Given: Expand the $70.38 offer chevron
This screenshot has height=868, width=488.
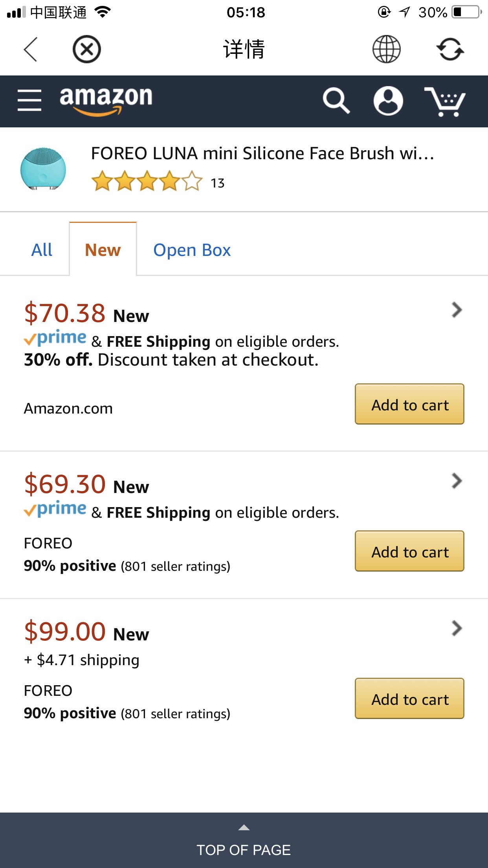Looking at the screenshot, I should pyautogui.click(x=457, y=310).
